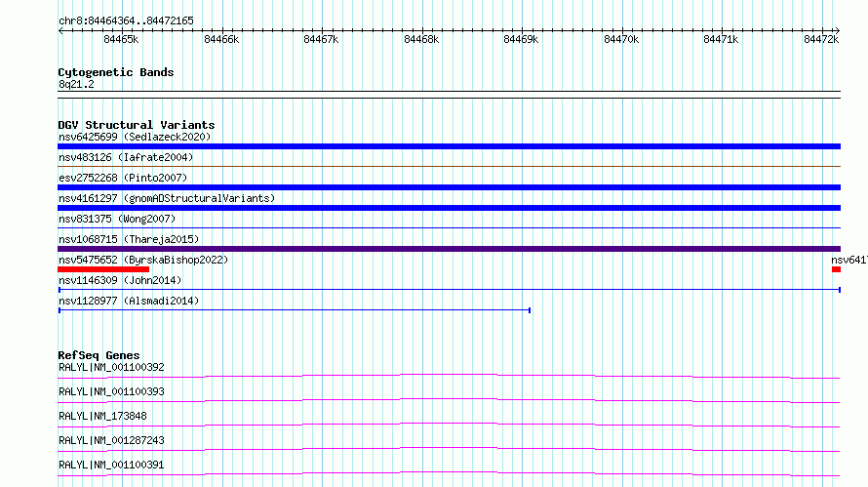This screenshot has width=868, height=487.
Task: Click the nsv4161297 (gnomADStructuralVariants) label
Action: (x=167, y=198)
